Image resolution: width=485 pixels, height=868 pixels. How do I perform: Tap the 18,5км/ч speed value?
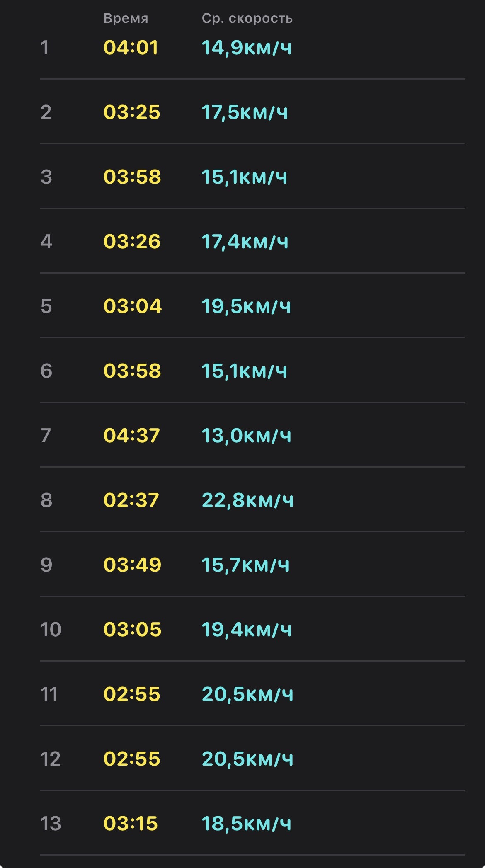(246, 823)
